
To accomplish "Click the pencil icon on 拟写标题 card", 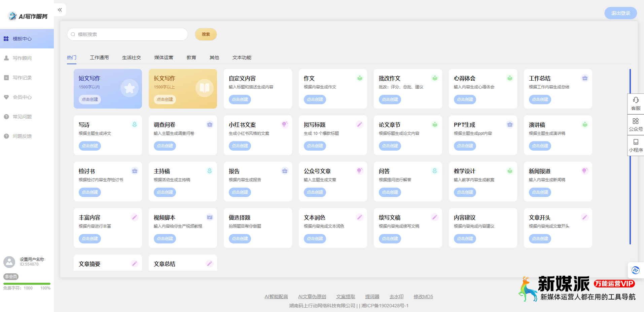I will coord(360,125).
